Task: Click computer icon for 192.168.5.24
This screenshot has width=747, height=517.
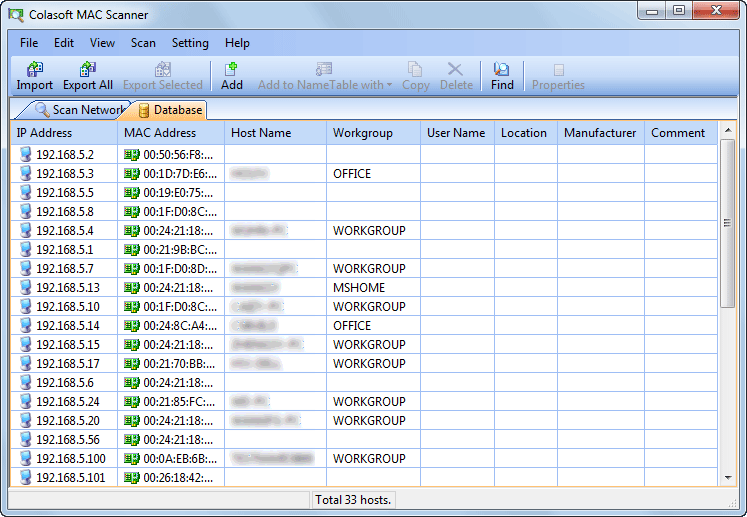Action: 26,402
